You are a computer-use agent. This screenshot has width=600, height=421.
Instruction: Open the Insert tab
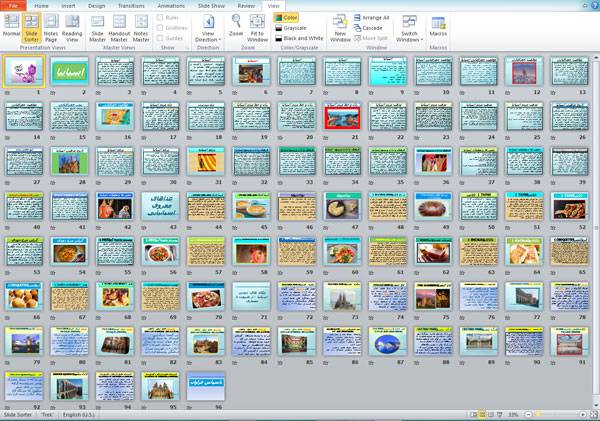pyautogui.click(x=68, y=6)
